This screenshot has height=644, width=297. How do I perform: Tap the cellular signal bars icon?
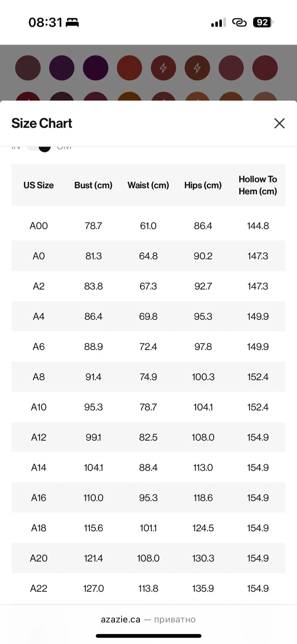coord(218,22)
